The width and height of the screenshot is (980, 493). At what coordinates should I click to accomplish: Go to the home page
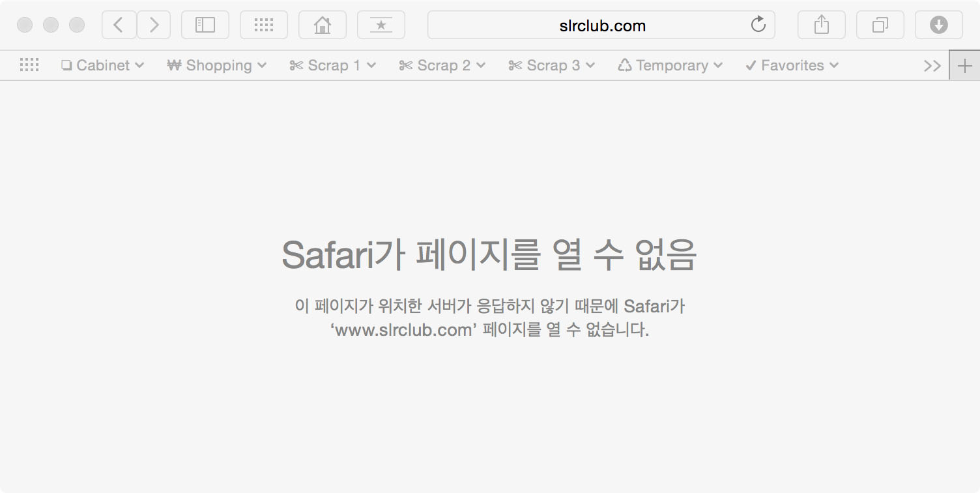(323, 25)
